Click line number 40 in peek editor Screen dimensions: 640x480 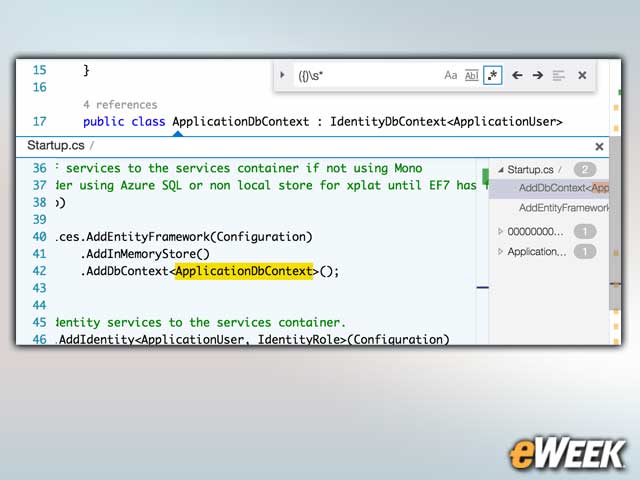(40, 237)
